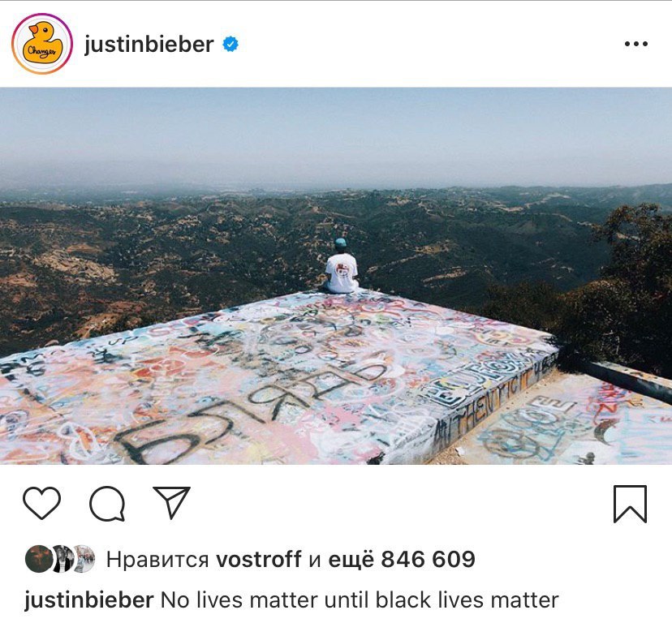Click the justinbieber username in the caption
The height and width of the screenshot is (623, 672).
[88, 599]
